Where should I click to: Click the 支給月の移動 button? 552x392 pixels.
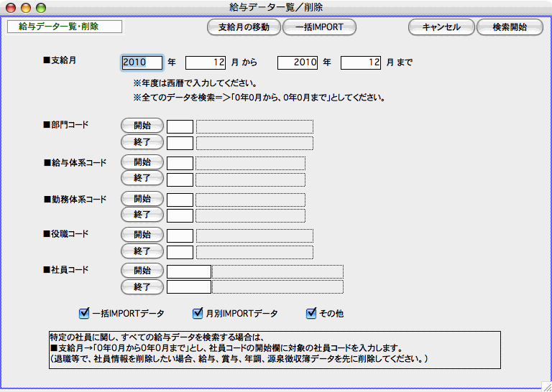[244, 27]
